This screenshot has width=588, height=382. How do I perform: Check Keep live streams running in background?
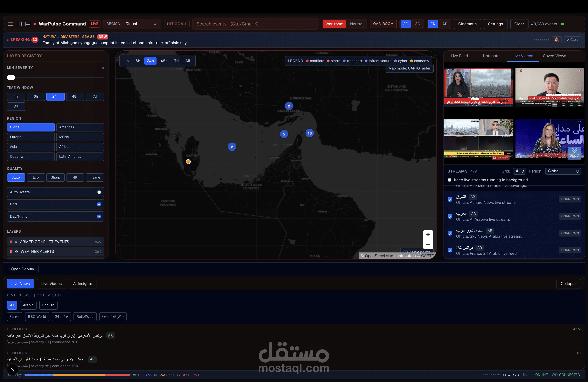(450, 180)
